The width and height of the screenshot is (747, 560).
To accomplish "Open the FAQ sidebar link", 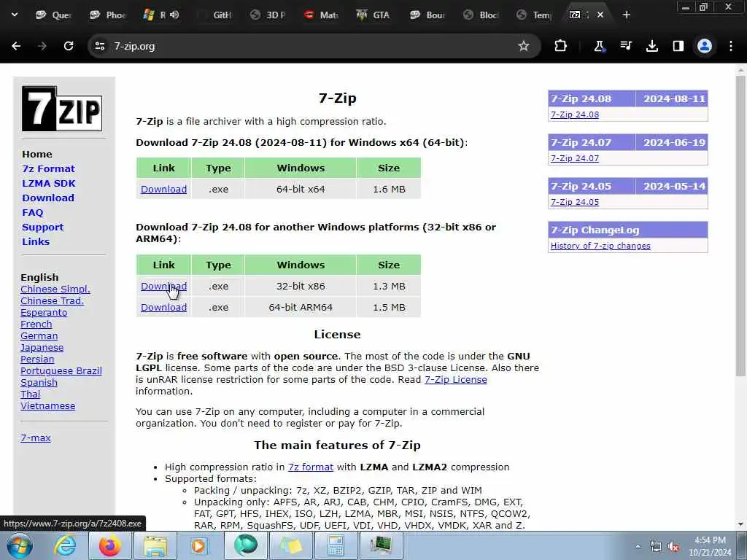I will coord(32,212).
